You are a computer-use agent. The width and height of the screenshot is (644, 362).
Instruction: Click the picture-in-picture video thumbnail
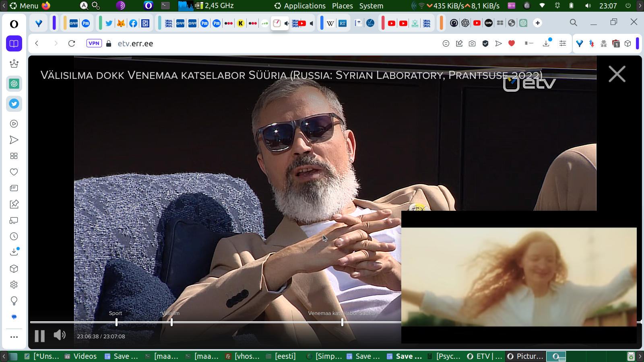519,277
